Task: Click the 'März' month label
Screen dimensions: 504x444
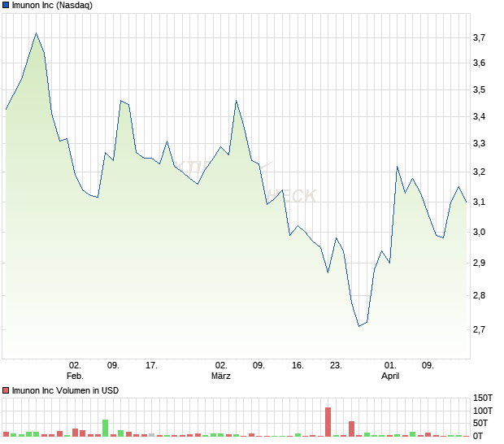Action: point(221,376)
